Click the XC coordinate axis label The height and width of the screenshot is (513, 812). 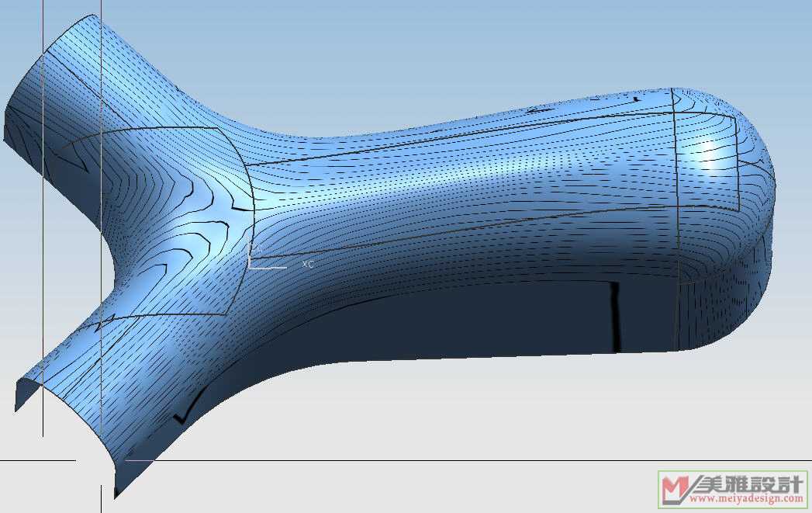(308, 264)
